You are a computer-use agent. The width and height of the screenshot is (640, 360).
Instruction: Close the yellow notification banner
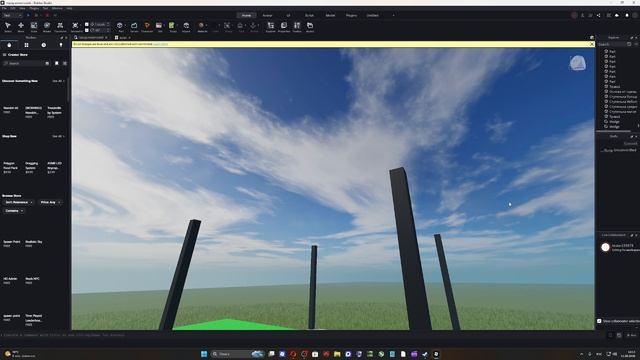tap(592, 44)
